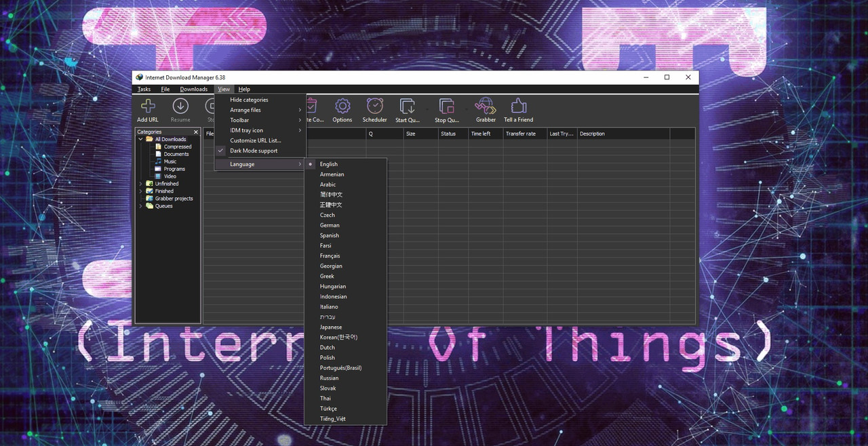
Task: Open the IDM tray icon submenu
Action: (x=260, y=130)
